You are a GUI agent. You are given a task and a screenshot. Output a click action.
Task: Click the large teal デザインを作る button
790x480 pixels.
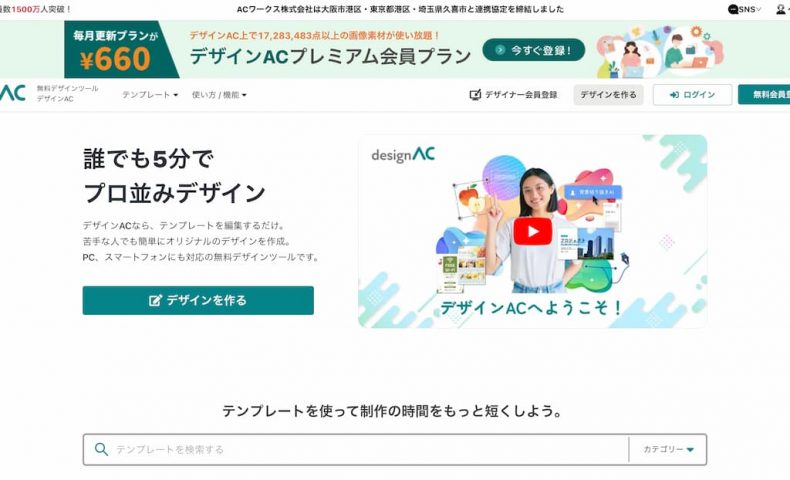coord(198,300)
